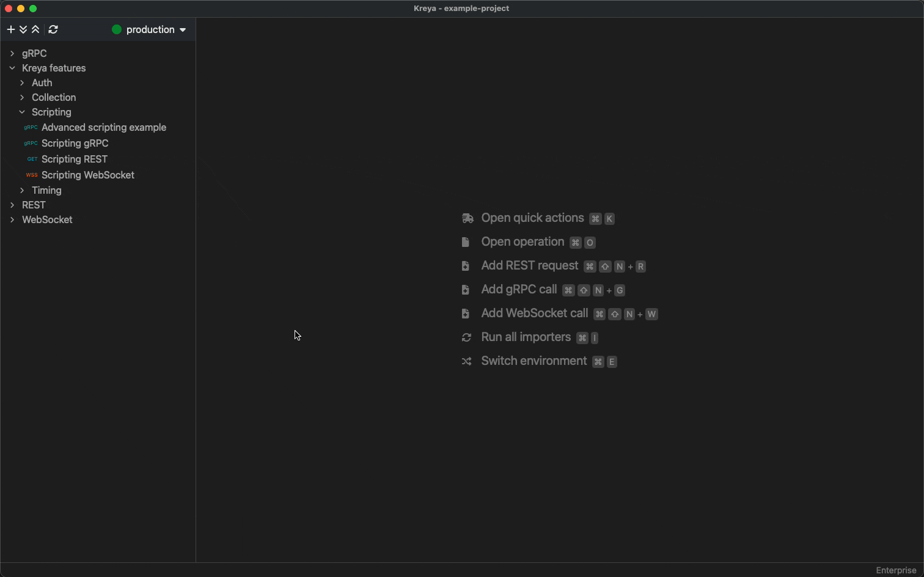924x577 pixels.
Task: Expand the gRPC folder in the tree
Action: point(12,53)
